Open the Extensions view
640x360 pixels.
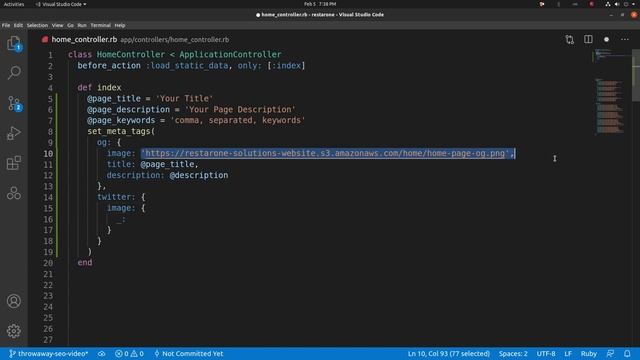click(x=14, y=163)
